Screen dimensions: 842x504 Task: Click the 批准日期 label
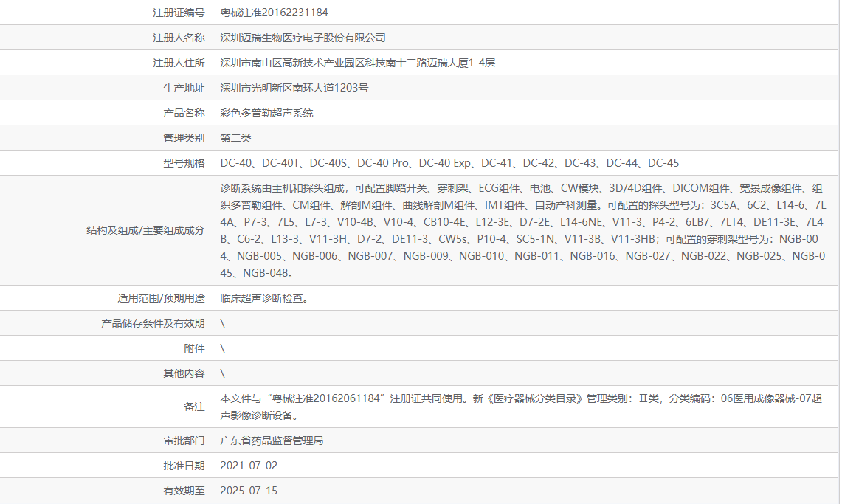[184, 466]
